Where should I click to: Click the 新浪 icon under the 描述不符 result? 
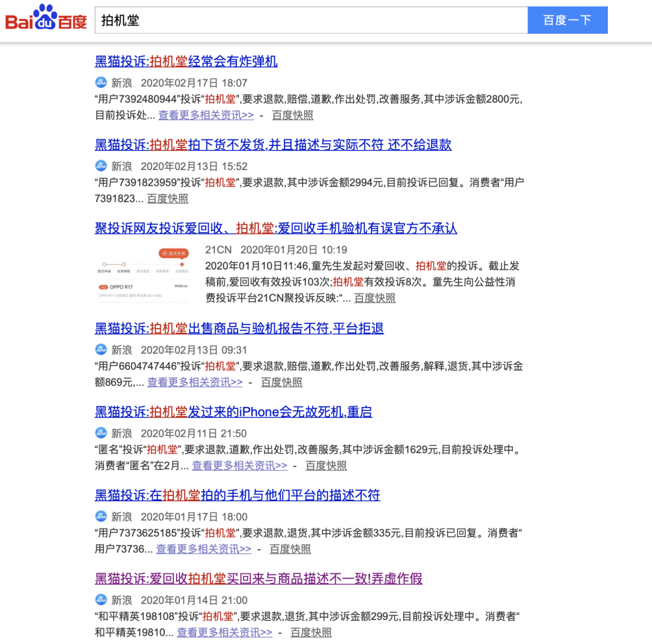(x=100, y=517)
